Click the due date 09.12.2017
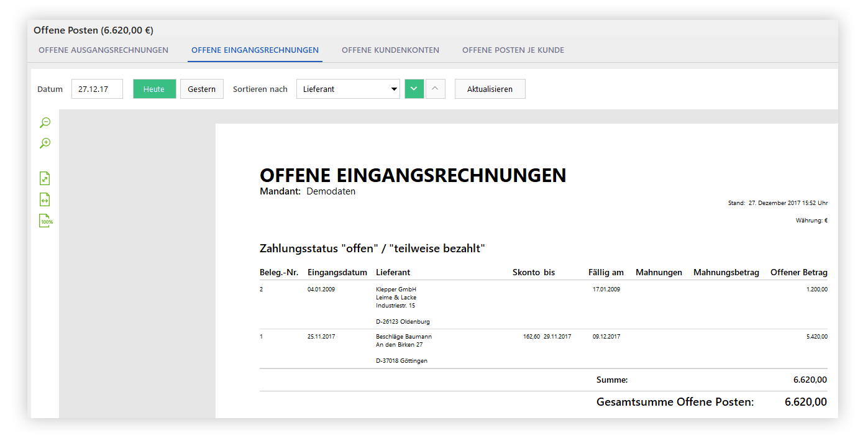 (606, 337)
